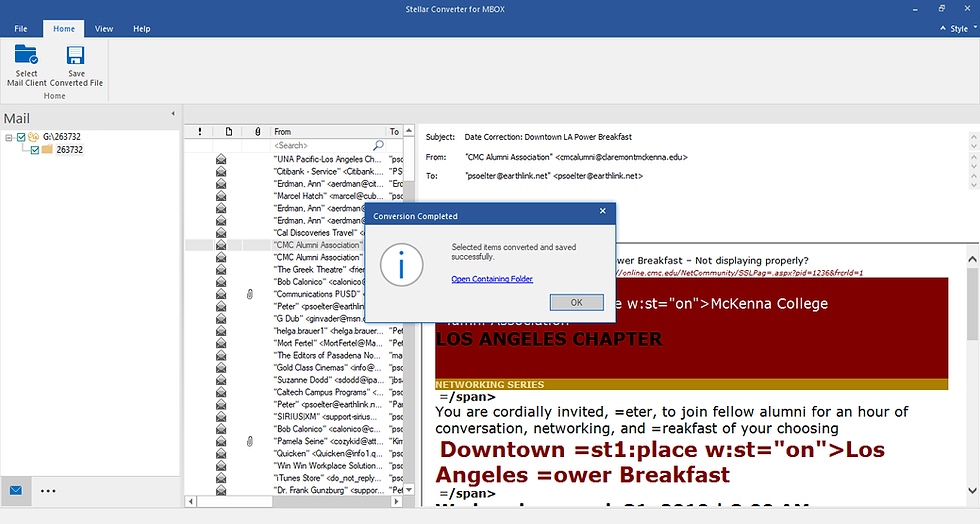Viewport: 980px width, 524px height.
Task: Click envelope icon of UNA Pacific-Los Angeles row
Action: 221,159
